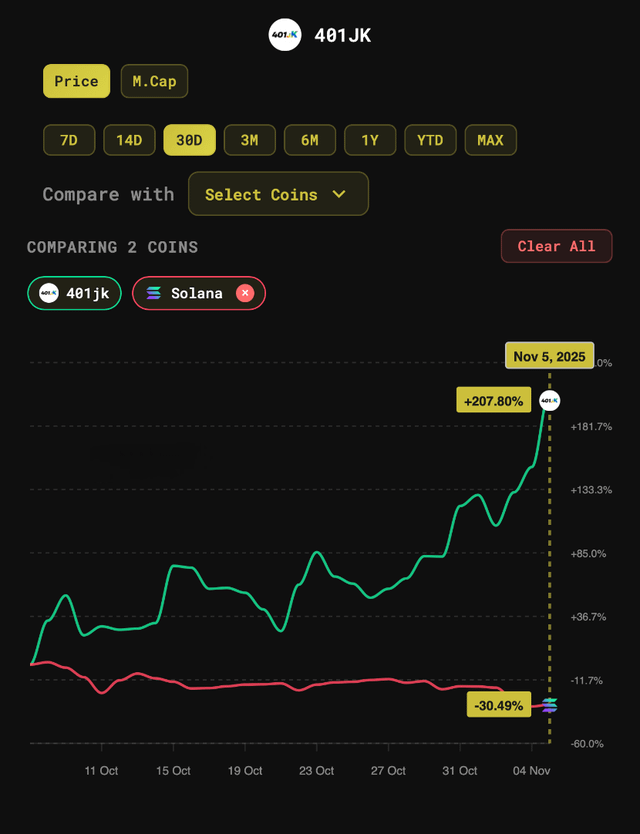Viewport: 640px width, 834px height.
Task: Click the 401jk marker at the green line's end
Action: [549, 400]
